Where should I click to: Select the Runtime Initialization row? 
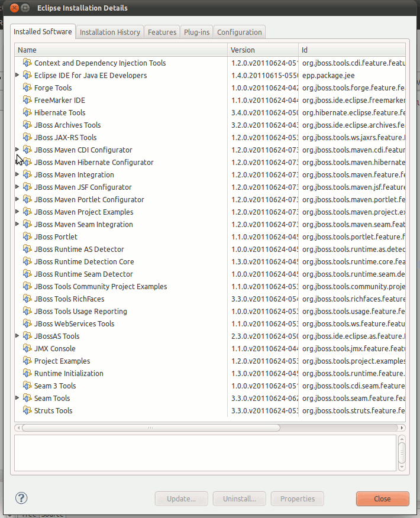pos(69,373)
